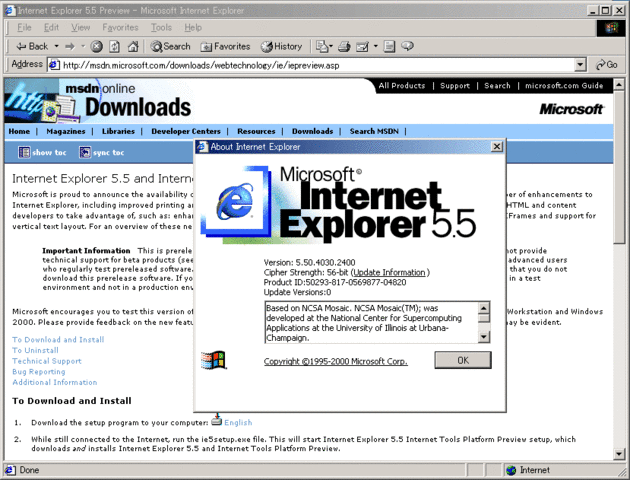This screenshot has width=630, height=480.
Task: Refresh the page with Refresh icon
Action: click(x=114, y=47)
